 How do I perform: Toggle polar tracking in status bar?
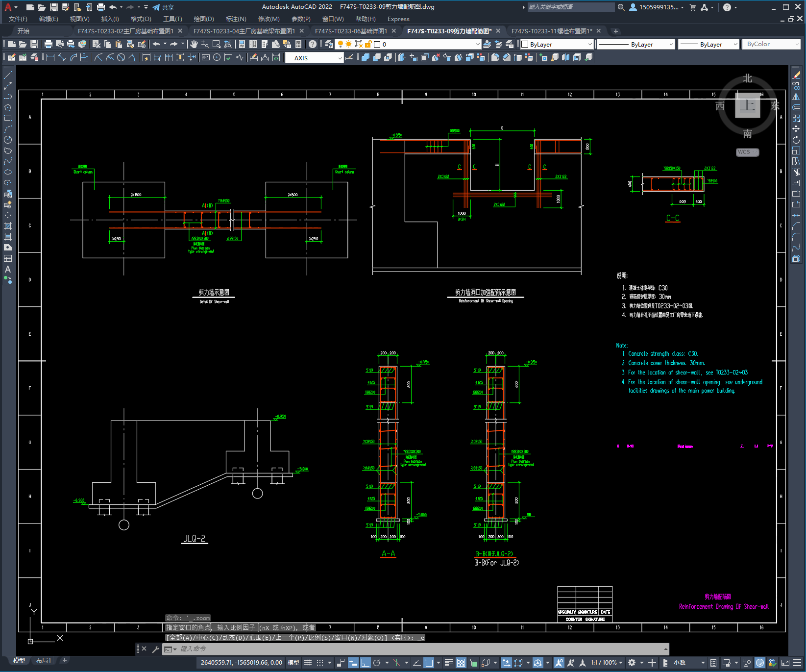coord(377,663)
